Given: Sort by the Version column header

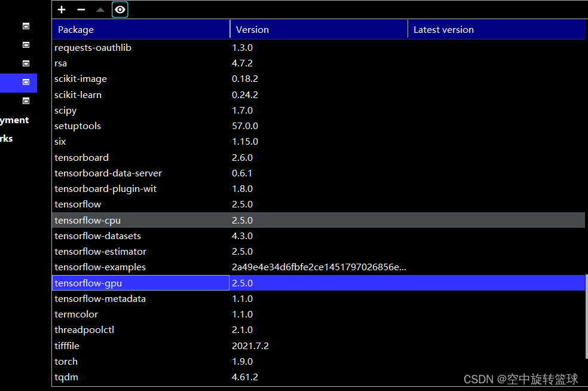Looking at the screenshot, I should pos(318,30).
